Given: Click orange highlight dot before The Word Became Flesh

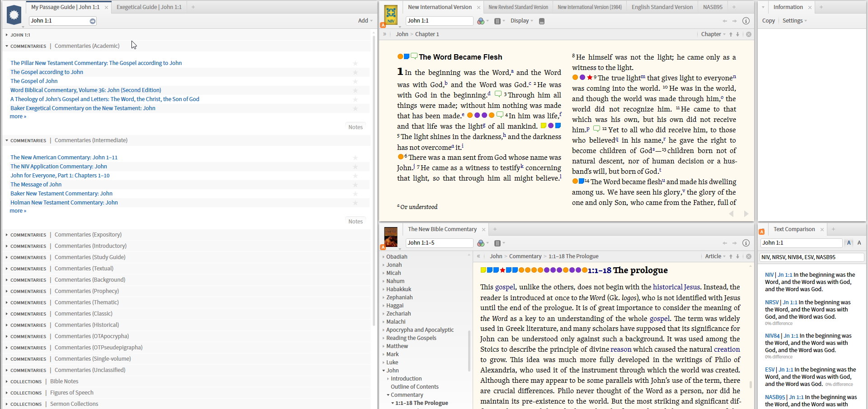Looking at the screenshot, I should pos(400,56).
